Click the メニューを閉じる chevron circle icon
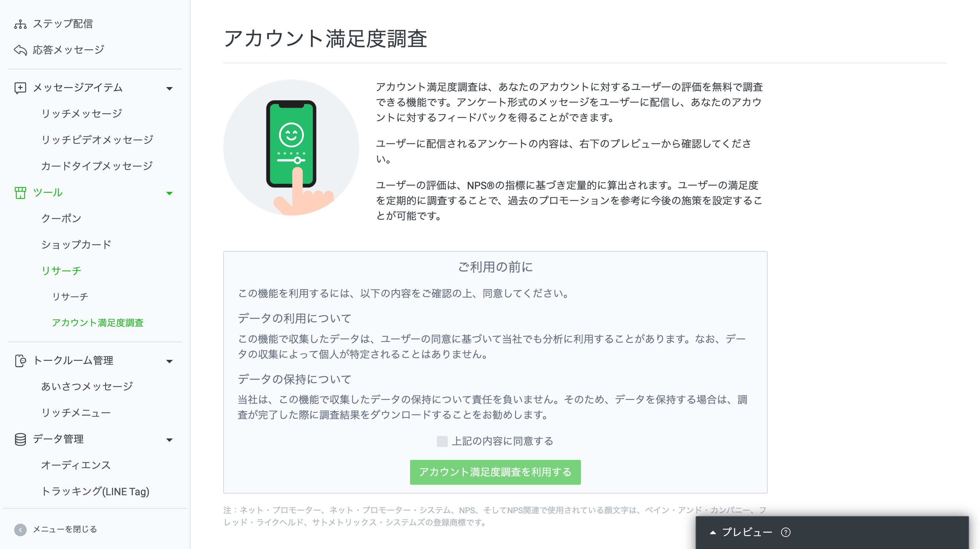This screenshot has height=549, width=980. click(x=20, y=530)
